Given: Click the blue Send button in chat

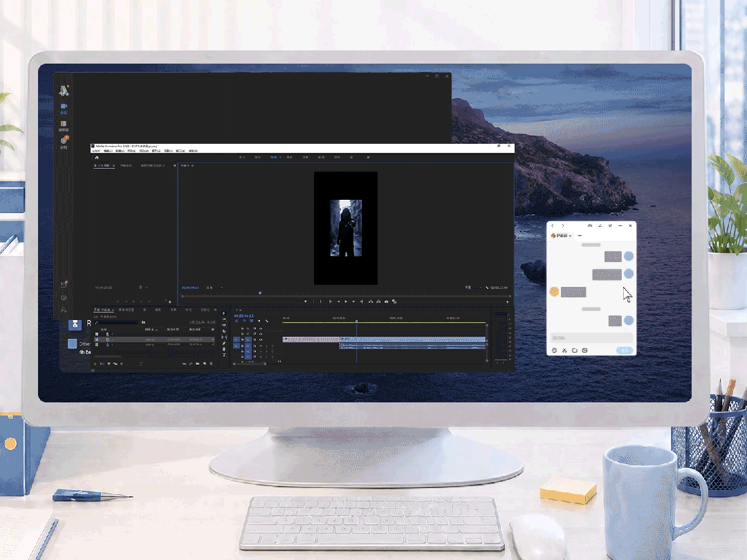Looking at the screenshot, I should point(625,351).
